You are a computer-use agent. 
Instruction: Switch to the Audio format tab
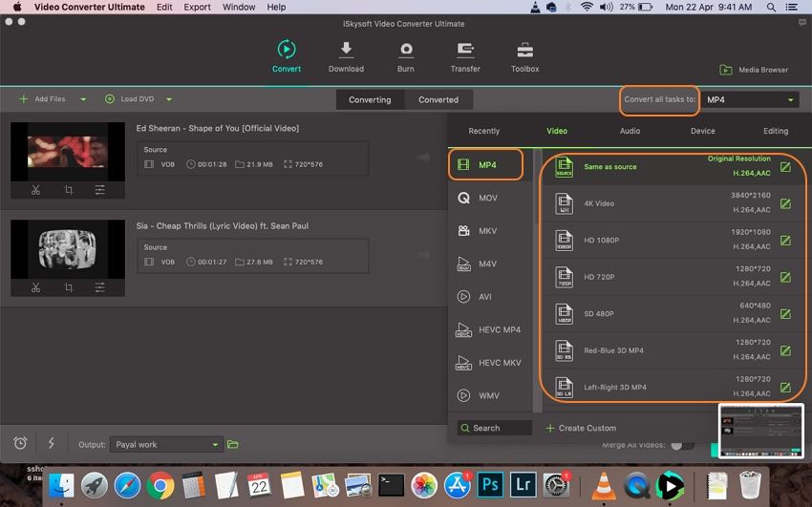(630, 131)
